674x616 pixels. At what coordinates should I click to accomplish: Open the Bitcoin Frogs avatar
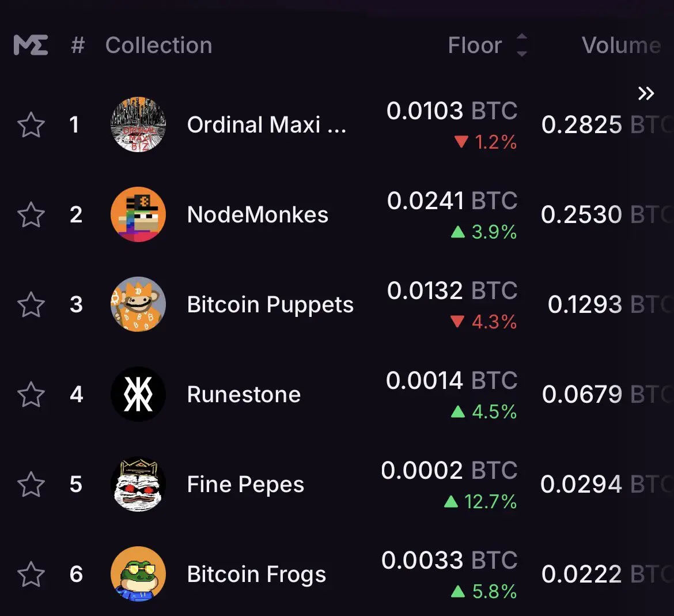(x=138, y=574)
